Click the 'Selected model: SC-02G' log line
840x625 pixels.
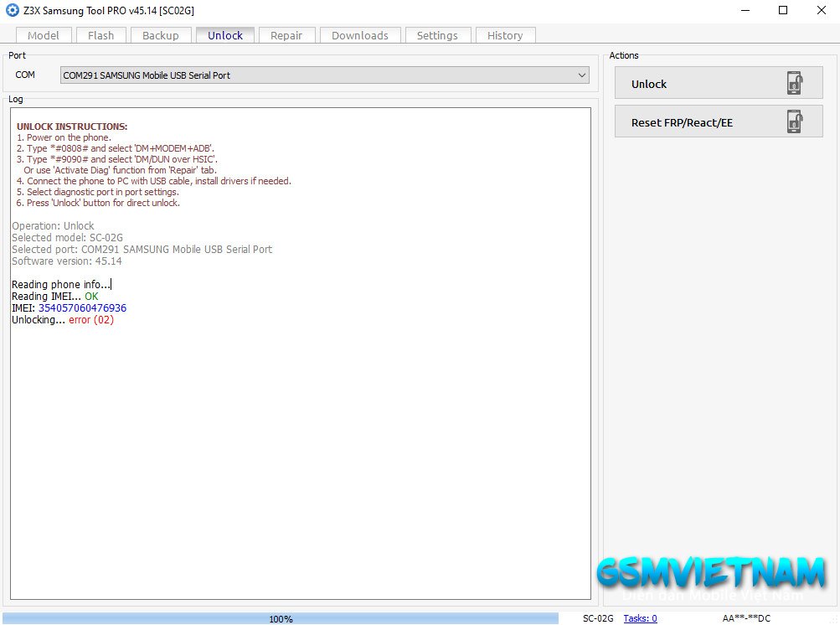coord(68,237)
